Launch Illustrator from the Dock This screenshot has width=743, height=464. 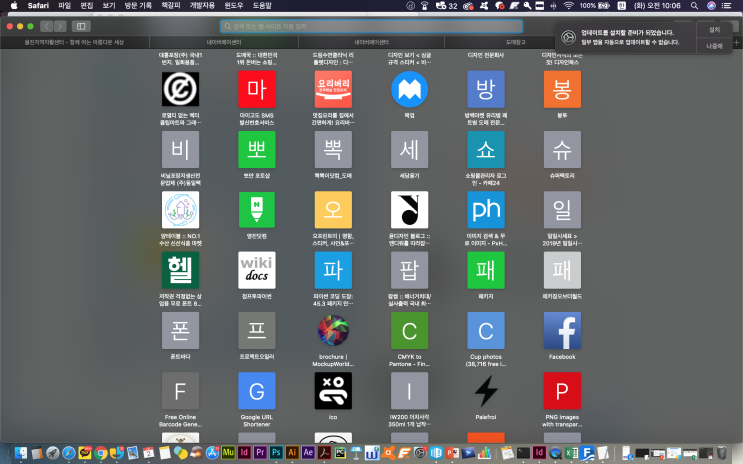coord(292,453)
